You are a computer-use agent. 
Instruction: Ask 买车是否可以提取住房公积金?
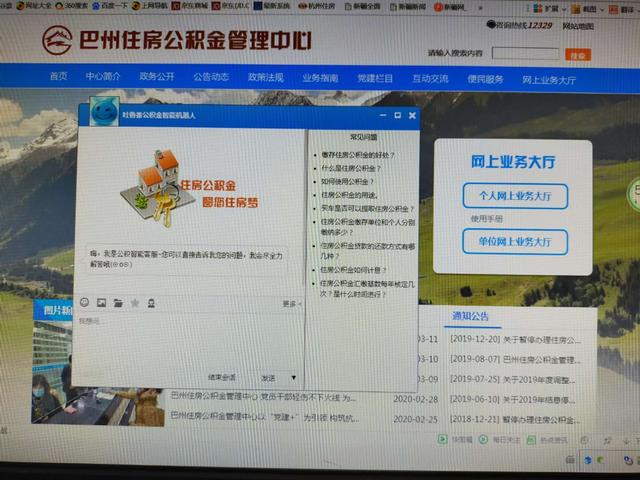368,209
